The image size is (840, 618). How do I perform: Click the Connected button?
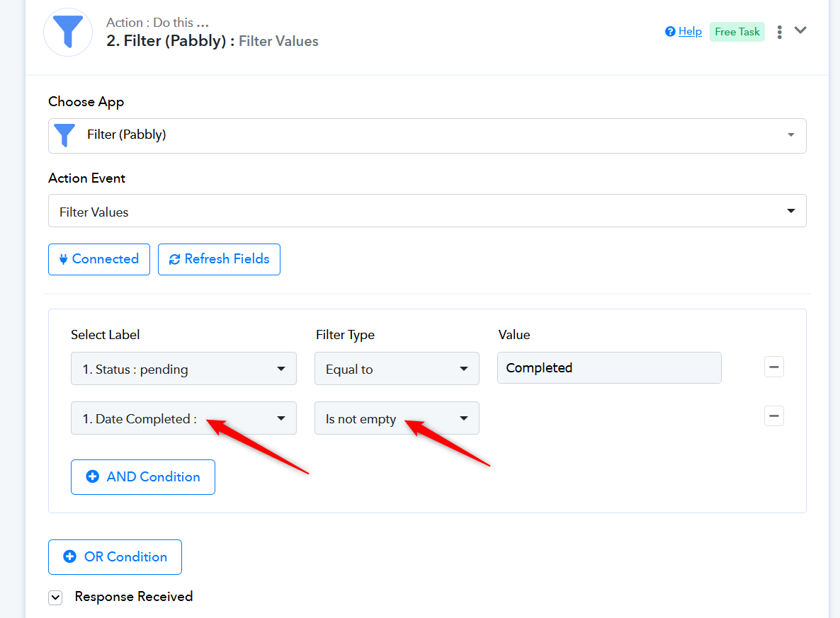99,259
